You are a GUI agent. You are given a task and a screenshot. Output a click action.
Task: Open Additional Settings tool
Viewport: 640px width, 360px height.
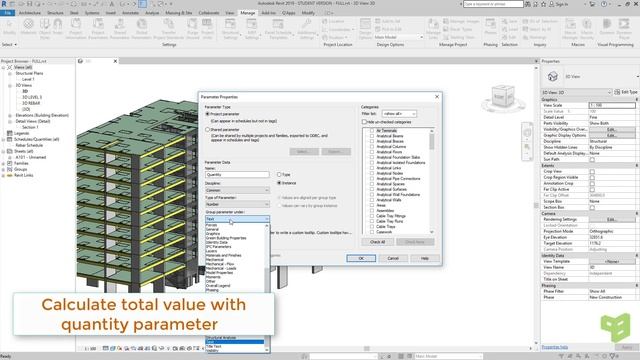tap(307, 29)
